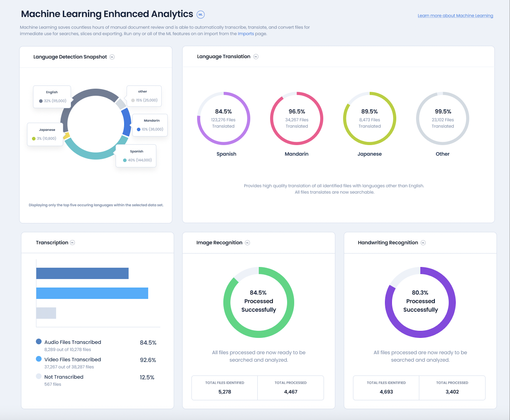Click the Mandarin legend color dot
The image size is (510, 420).
[x=138, y=129]
